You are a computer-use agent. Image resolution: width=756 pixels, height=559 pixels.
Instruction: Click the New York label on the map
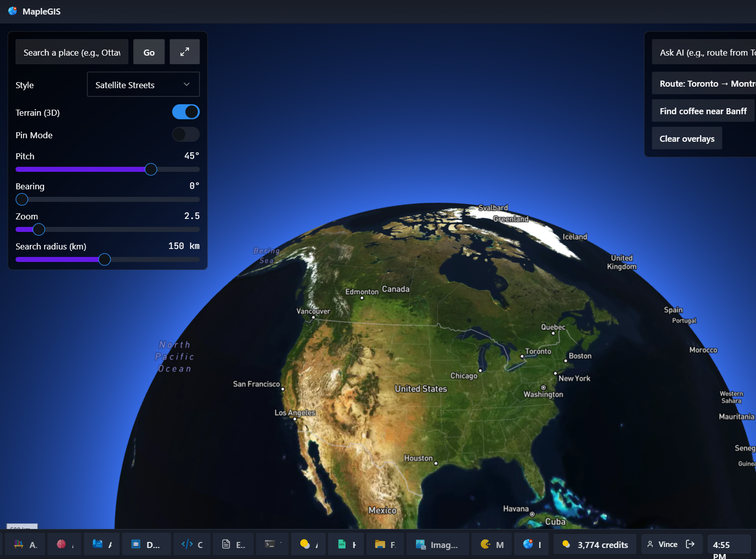click(574, 378)
